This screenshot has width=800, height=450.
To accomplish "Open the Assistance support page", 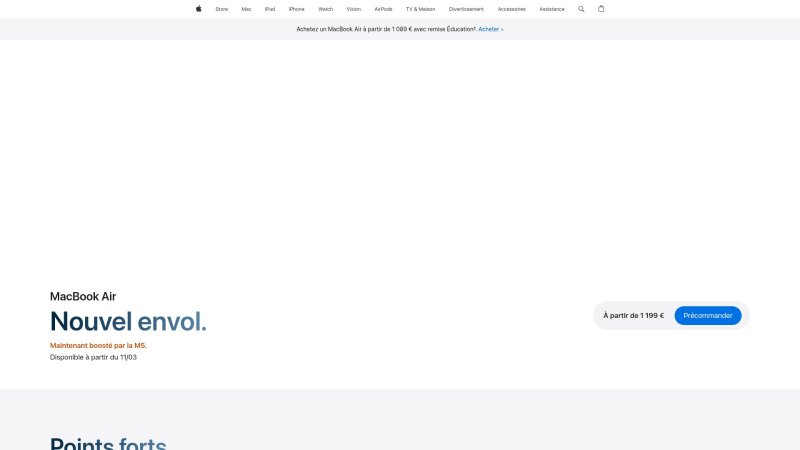I will (x=552, y=9).
